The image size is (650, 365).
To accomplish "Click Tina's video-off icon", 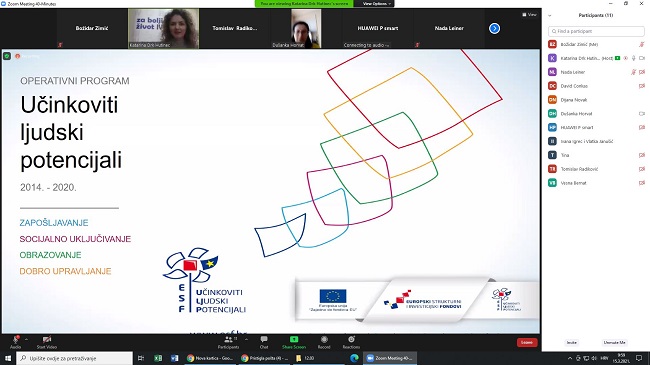I will coord(642,155).
